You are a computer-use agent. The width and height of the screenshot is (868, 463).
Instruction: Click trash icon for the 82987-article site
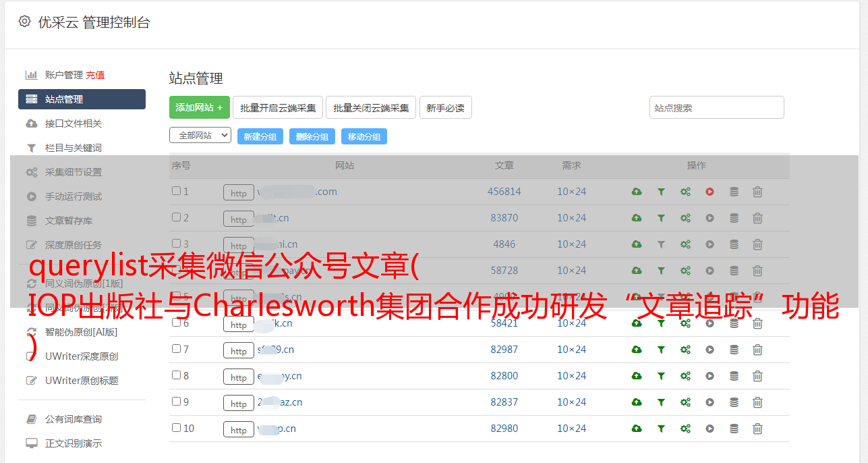click(x=757, y=350)
